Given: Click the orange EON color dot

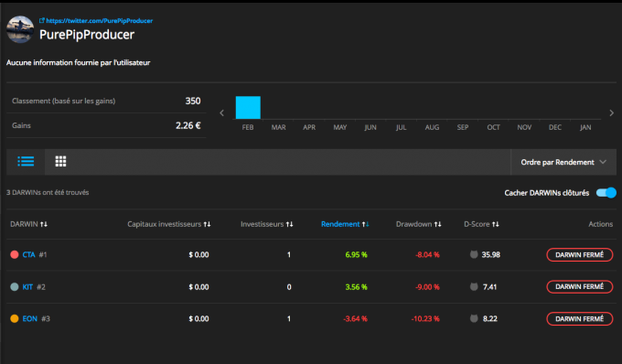Looking at the screenshot, I should (x=15, y=318).
